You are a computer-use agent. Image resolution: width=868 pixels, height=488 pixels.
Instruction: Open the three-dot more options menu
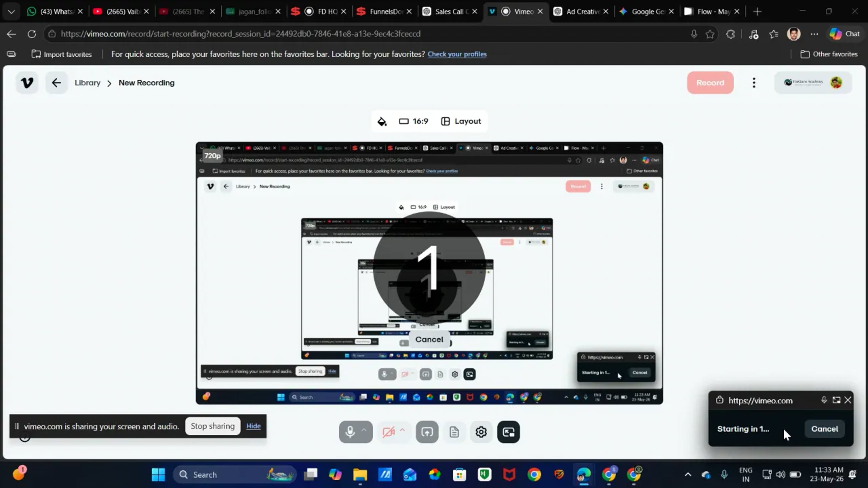click(x=754, y=83)
